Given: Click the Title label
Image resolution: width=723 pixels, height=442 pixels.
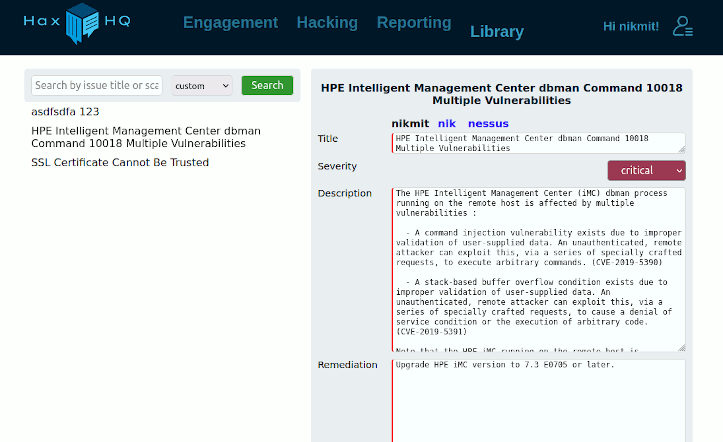Looking at the screenshot, I should click(x=328, y=139).
